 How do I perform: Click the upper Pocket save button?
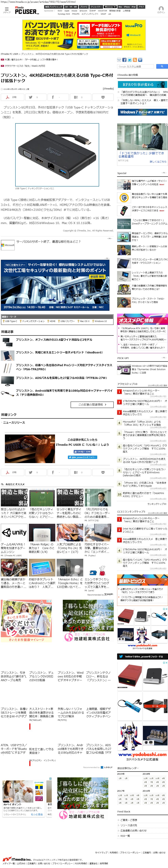coord(103,97)
